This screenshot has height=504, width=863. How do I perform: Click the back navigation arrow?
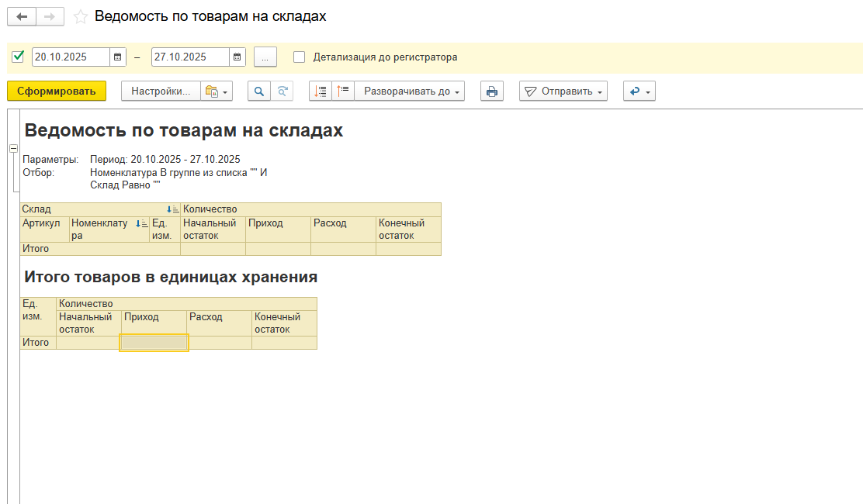(x=21, y=16)
